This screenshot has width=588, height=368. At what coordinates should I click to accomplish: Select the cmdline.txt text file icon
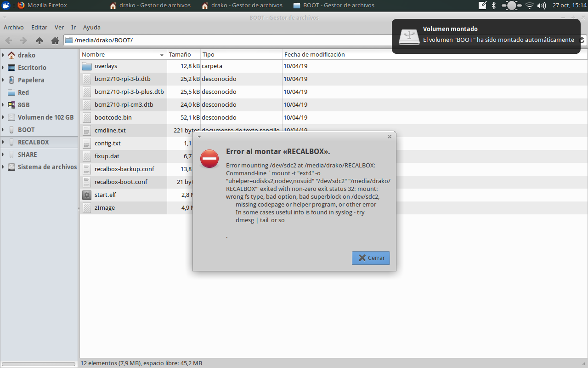click(87, 131)
